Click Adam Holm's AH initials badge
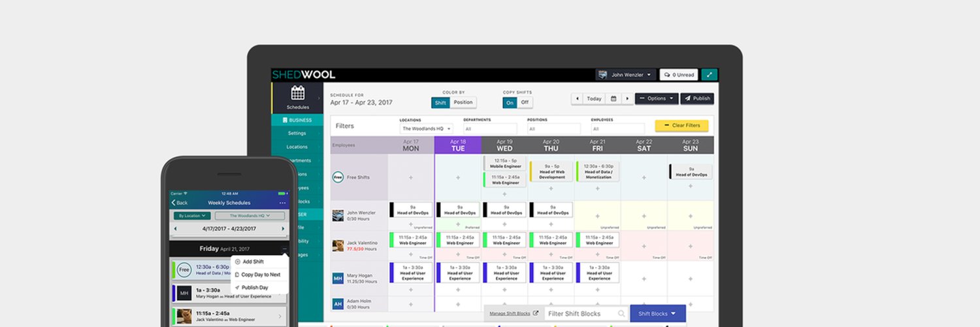Image resolution: width=980 pixels, height=327 pixels. (x=338, y=304)
